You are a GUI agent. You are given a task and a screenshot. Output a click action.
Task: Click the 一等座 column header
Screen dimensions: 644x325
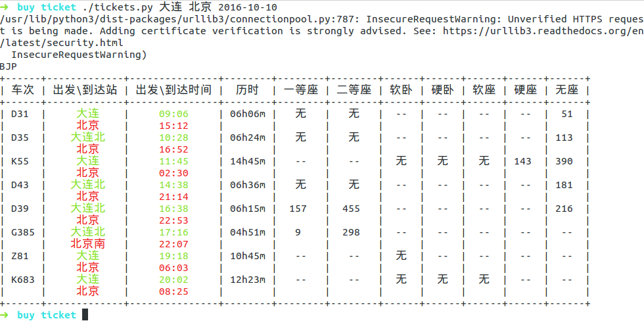[301, 89]
